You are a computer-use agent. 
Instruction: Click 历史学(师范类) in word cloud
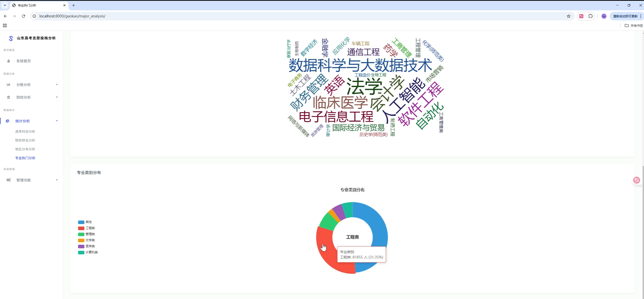pyautogui.click(x=373, y=135)
